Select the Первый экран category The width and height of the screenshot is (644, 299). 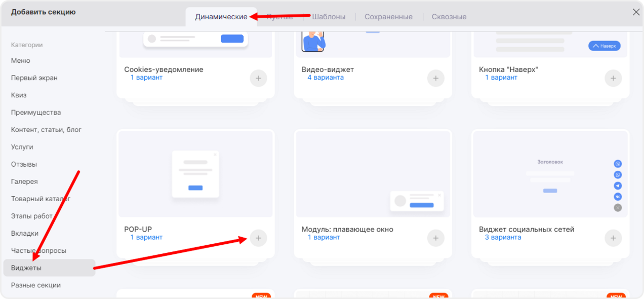point(34,78)
